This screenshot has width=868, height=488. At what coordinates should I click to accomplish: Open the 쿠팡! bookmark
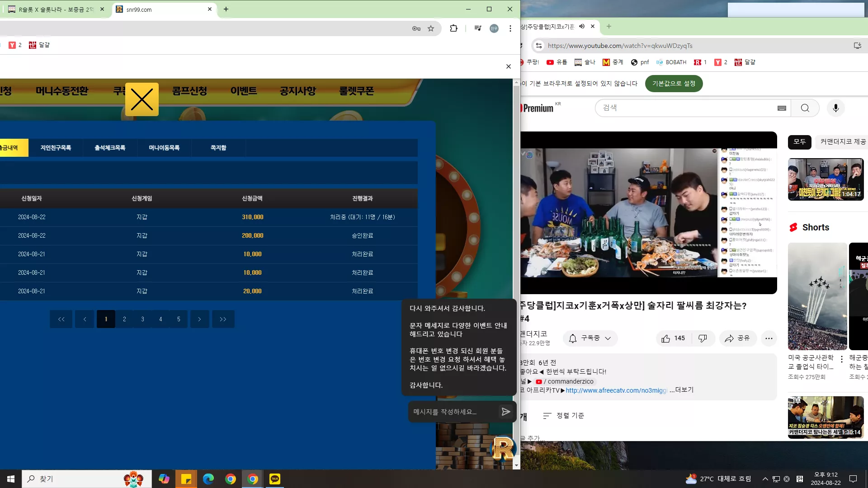tap(529, 62)
